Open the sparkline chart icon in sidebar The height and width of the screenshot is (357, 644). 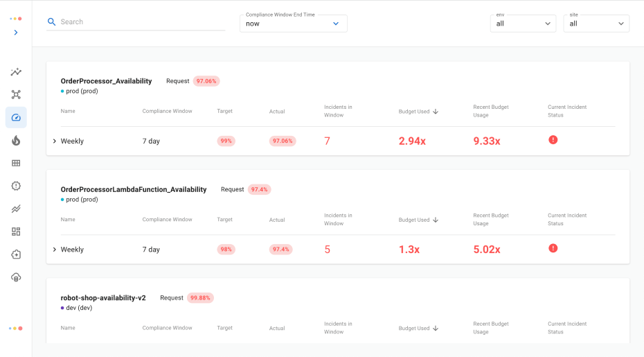(x=16, y=72)
